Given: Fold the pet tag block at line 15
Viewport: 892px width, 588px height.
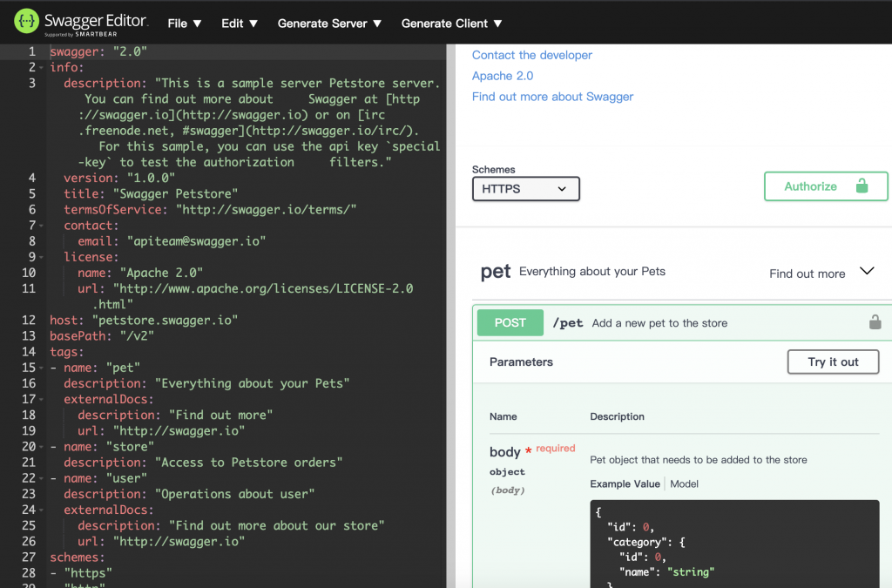Looking at the screenshot, I should [41, 368].
